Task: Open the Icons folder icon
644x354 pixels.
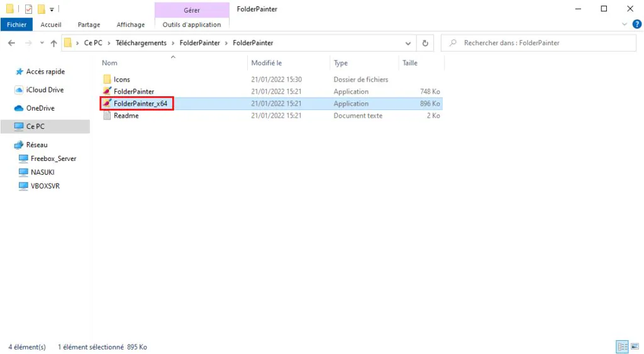Action: coord(107,79)
